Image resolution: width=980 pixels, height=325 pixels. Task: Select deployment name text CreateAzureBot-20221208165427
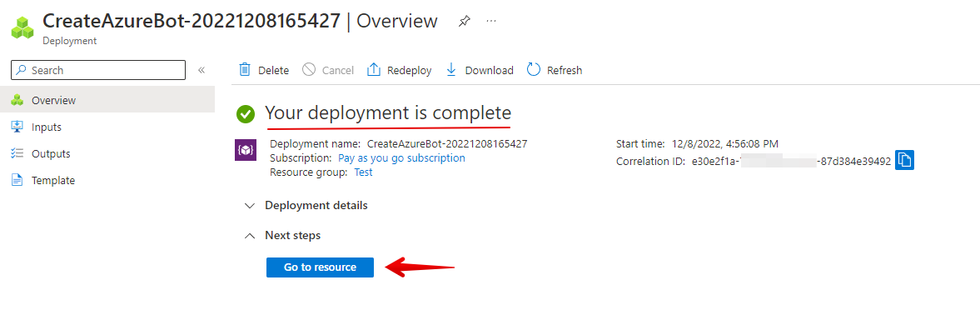pyautogui.click(x=447, y=143)
